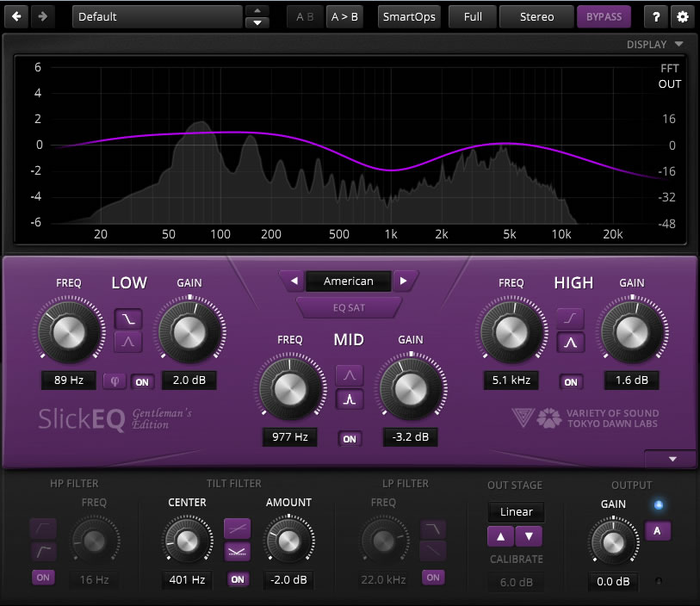Viewport: 700px width, 606px height.
Task: Select the downward tilt shape icon
Action: coord(237,552)
